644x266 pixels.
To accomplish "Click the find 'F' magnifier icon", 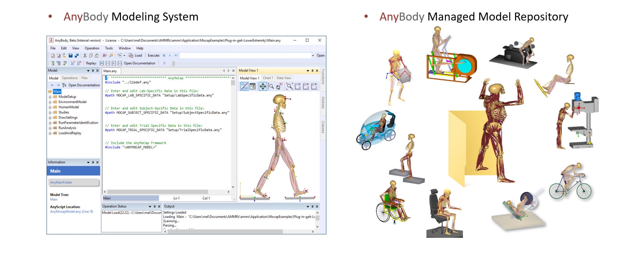I will [x=73, y=63].
